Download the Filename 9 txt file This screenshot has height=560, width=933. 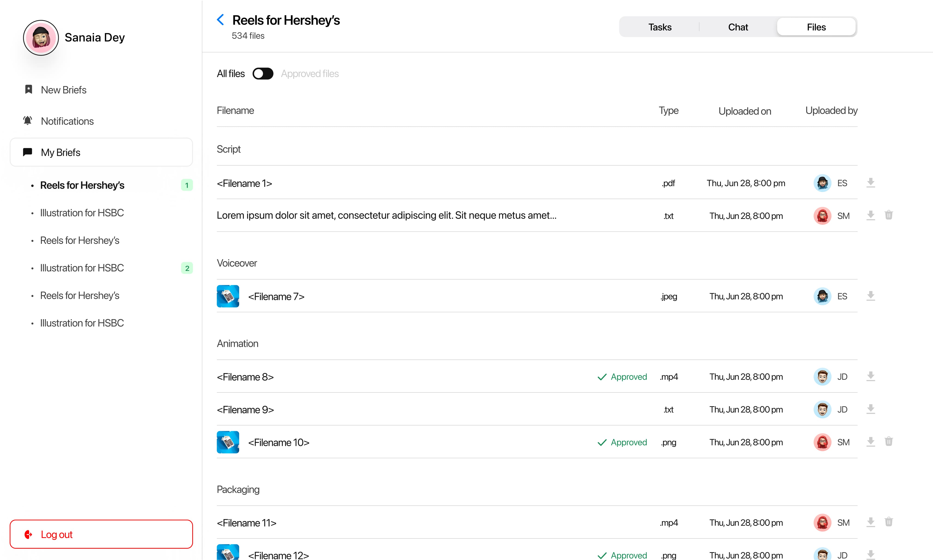click(x=870, y=409)
